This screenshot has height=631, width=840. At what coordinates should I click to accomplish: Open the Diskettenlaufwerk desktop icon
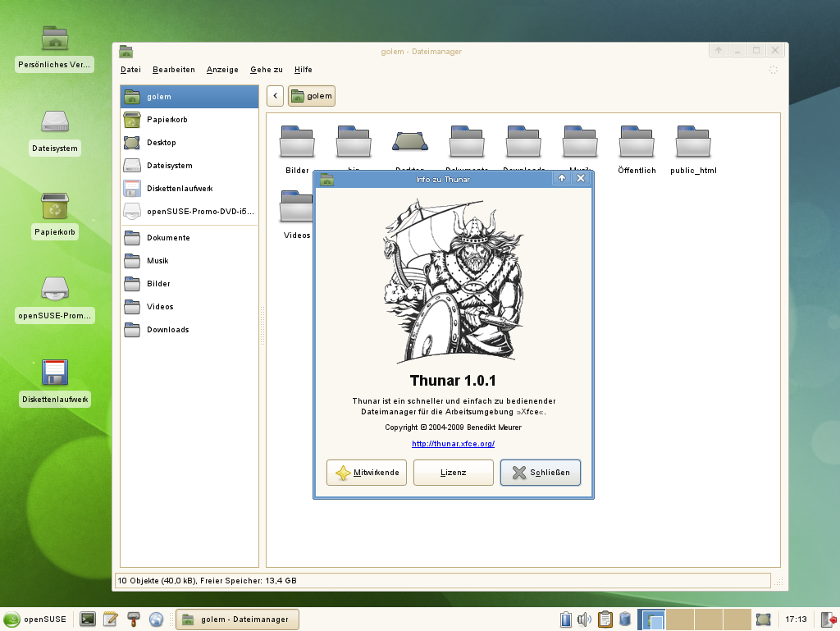[54, 373]
